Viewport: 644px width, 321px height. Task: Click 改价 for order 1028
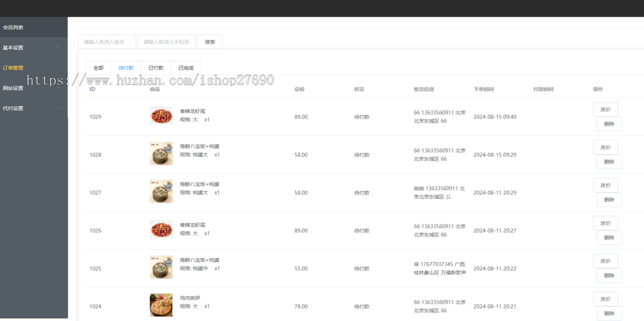pos(605,147)
